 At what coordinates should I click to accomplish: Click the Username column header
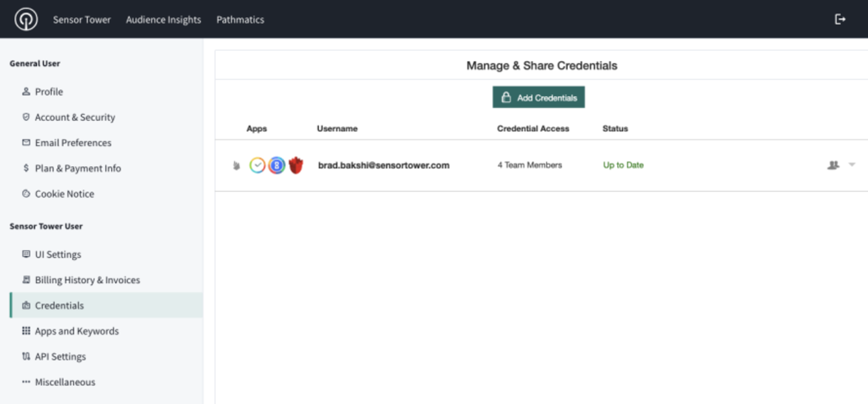(337, 128)
